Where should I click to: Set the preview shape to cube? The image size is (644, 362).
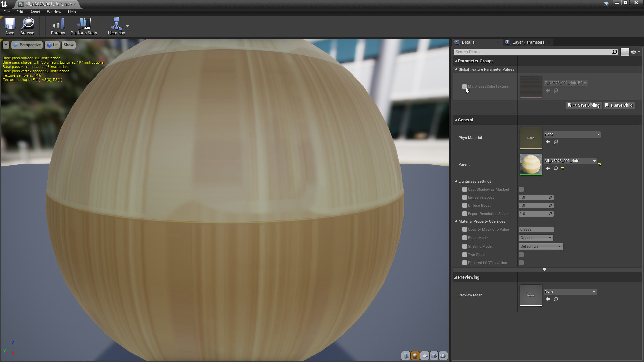pyautogui.click(x=434, y=356)
